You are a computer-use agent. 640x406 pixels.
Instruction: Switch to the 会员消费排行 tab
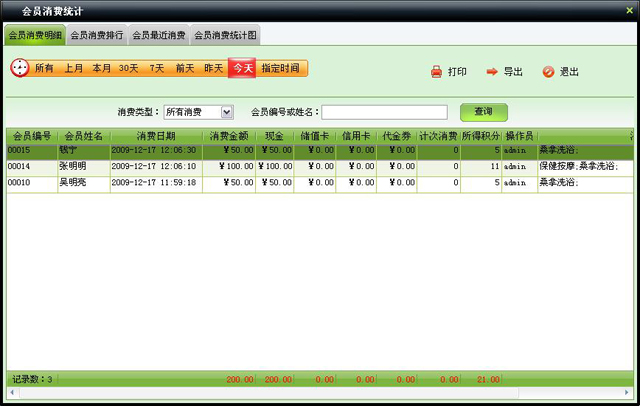[x=98, y=35]
